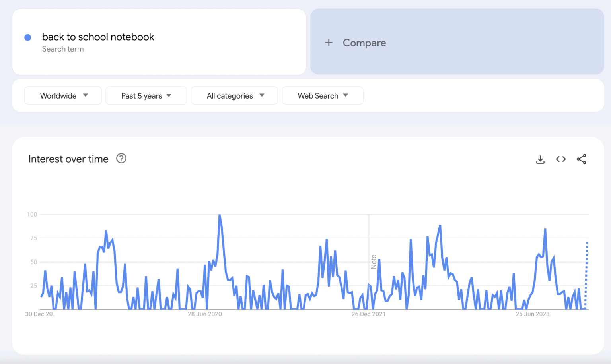Click the '25 Jun 2023' axis label
Screen dimensions: 611x364
[532, 314]
